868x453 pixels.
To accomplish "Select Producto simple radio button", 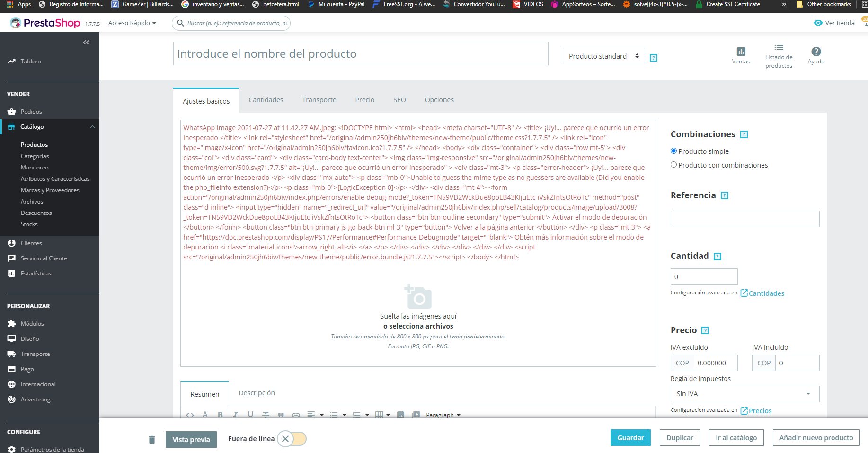I will pos(673,151).
